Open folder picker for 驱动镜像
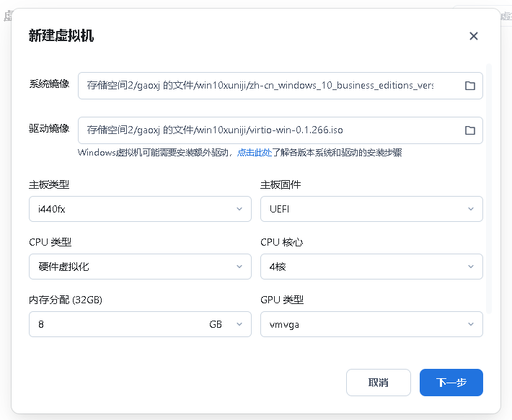Viewport: 512px width, 420px height. [x=469, y=130]
